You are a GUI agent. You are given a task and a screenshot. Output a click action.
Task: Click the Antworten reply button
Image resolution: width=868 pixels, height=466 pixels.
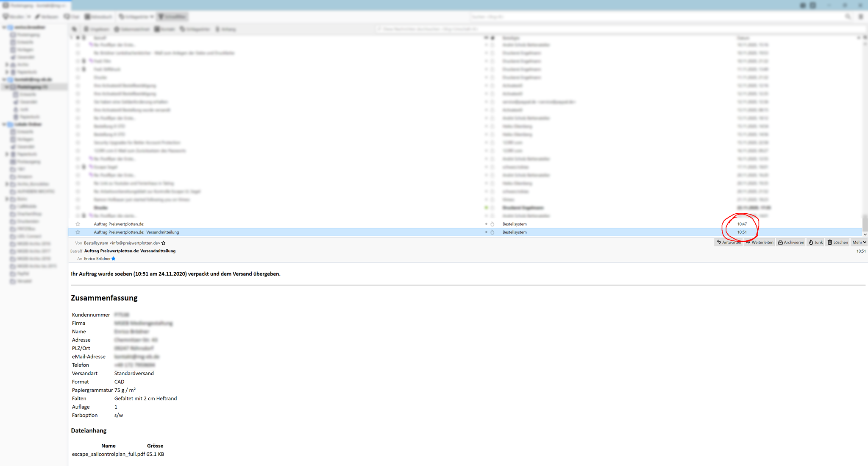tap(728, 243)
